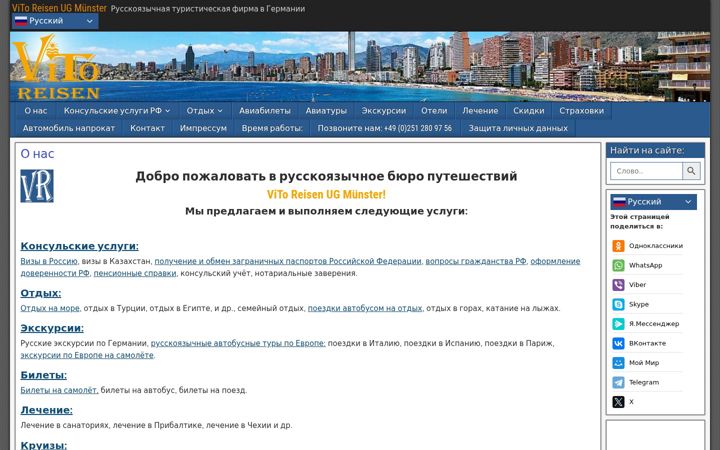Viewport: 720px width, 450px height.
Task: Click the Viber share icon
Action: (618, 285)
